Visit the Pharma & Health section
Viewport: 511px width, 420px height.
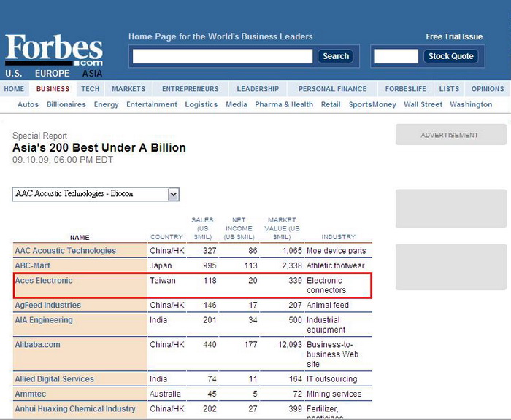[284, 104]
